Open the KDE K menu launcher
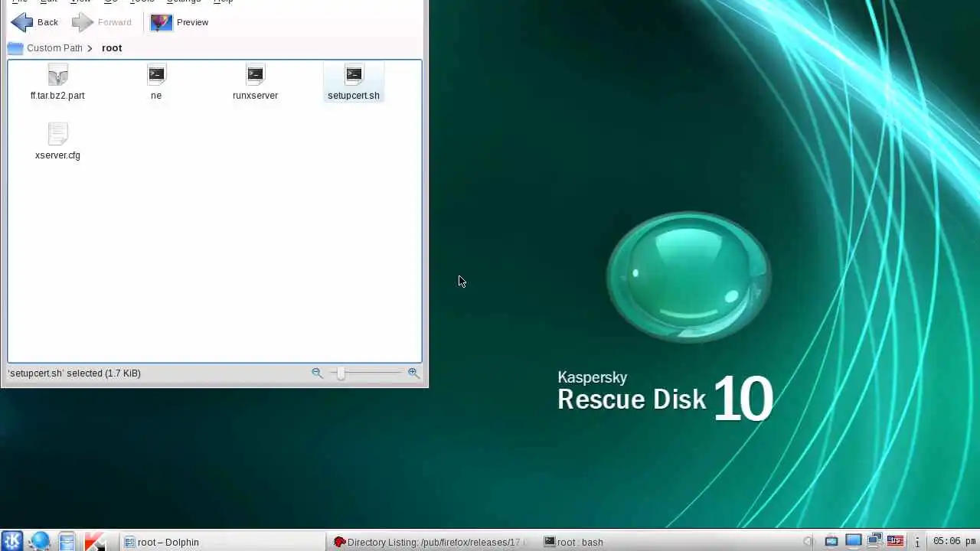This screenshot has width=980, height=551. (x=13, y=541)
